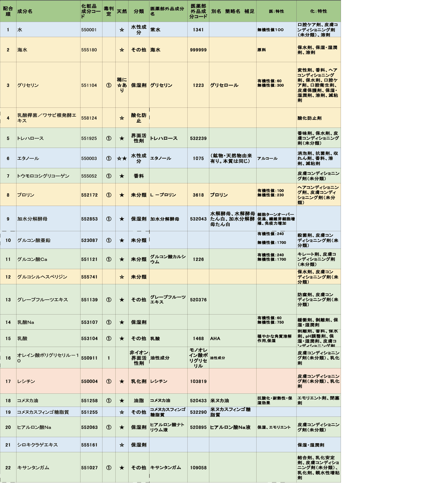Image resolution: width=448 pixels, height=488 pixels.
Task: Select the ingredient cell プロリン in row 8
Action: [48, 195]
